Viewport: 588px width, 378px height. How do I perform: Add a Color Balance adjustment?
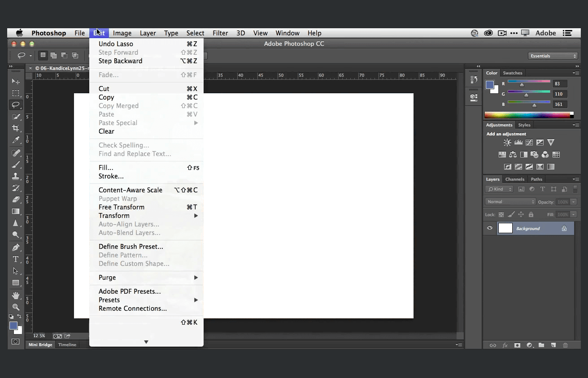click(513, 155)
